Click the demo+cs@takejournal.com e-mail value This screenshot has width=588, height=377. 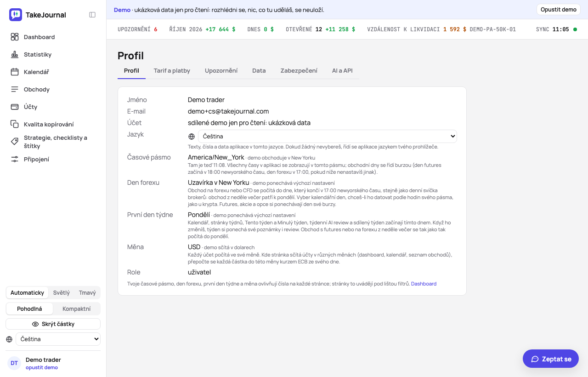(228, 111)
